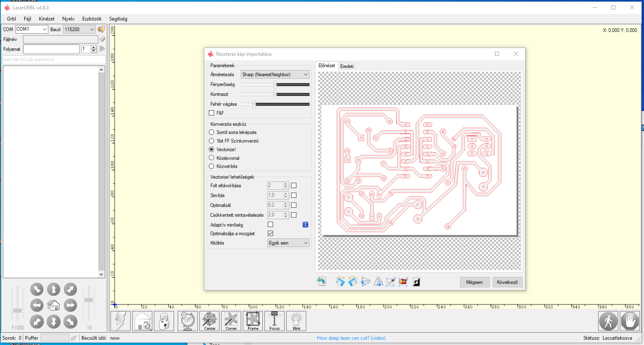The width and height of the screenshot is (644, 345).
Task: Open the Fájl menu
Action: pyautogui.click(x=27, y=19)
